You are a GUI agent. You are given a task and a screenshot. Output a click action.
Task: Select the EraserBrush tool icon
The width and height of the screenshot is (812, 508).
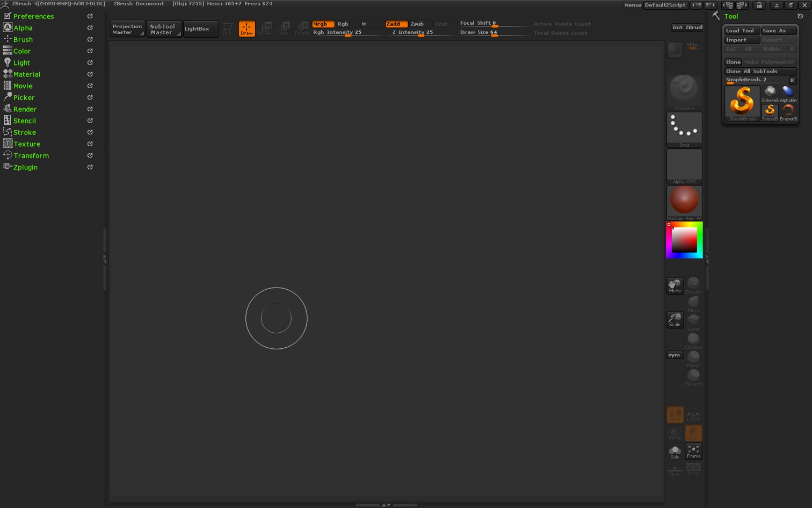click(788, 113)
